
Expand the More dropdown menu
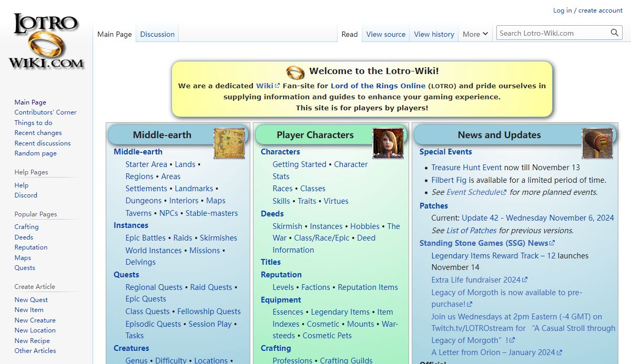(x=475, y=34)
